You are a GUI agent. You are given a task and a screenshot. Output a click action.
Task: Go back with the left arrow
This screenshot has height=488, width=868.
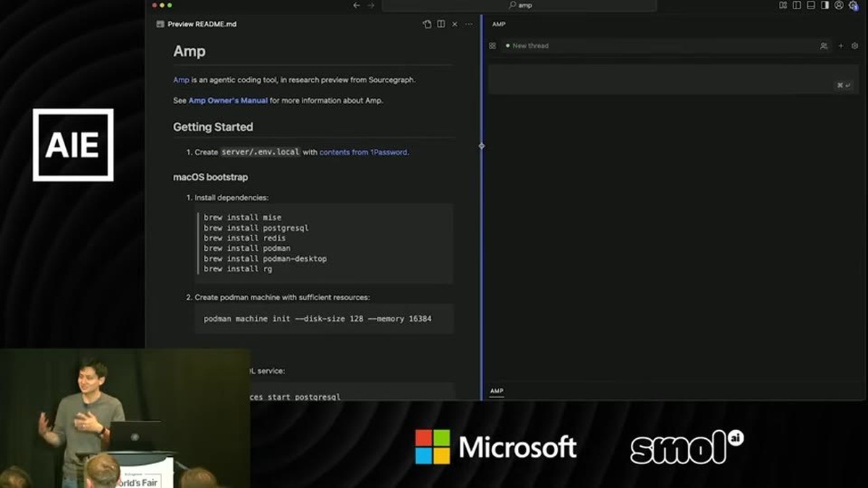click(x=357, y=5)
